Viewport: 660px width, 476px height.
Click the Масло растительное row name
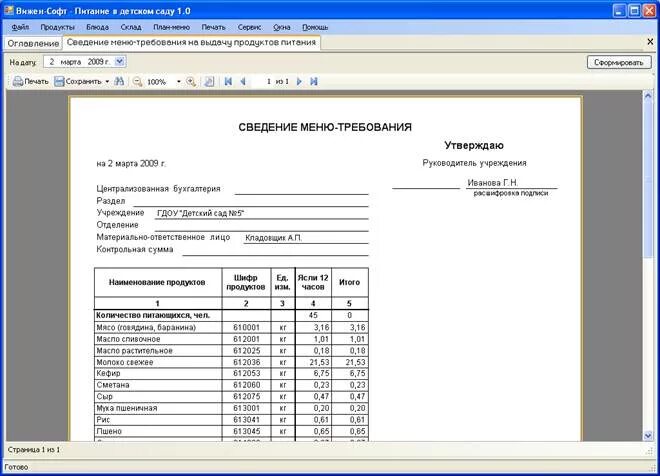tap(134, 351)
